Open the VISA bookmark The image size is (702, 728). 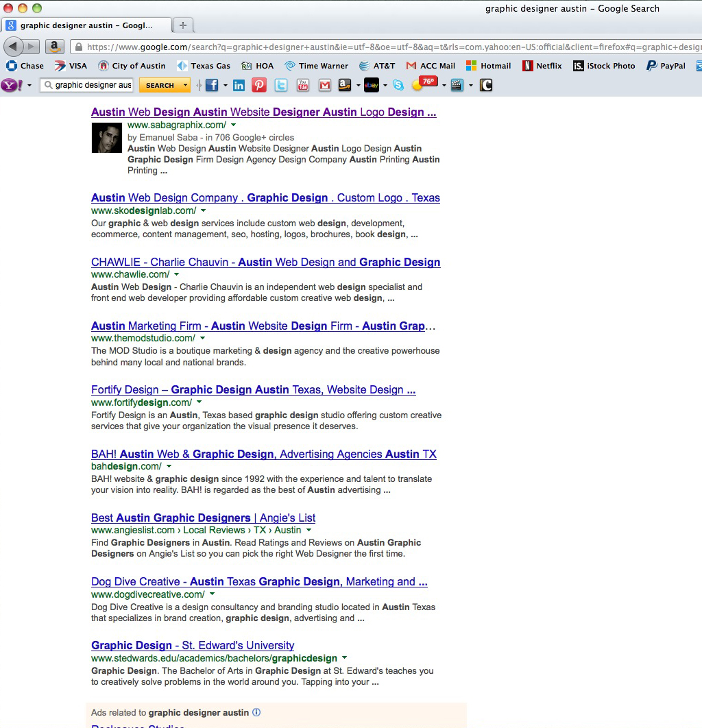point(71,66)
